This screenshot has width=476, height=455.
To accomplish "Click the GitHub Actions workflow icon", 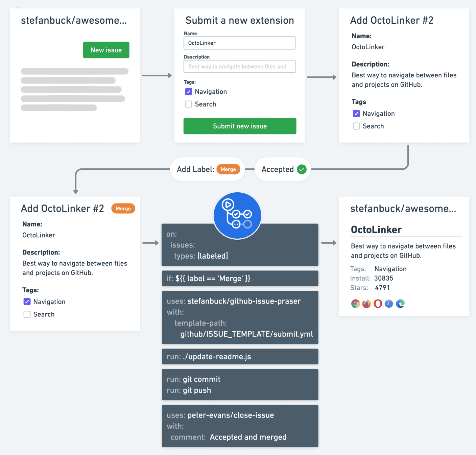I will click(x=237, y=216).
